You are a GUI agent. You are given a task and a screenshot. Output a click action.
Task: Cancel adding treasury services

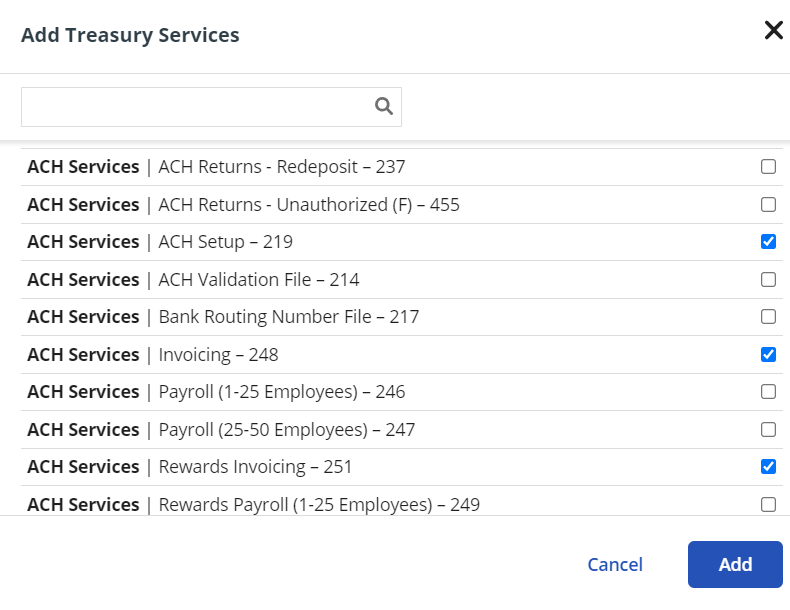(x=615, y=565)
